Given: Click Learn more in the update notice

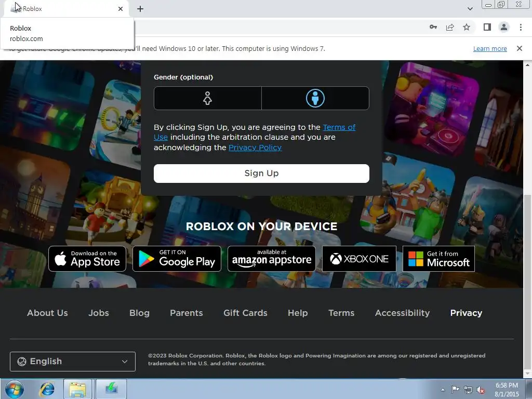Looking at the screenshot, I should click(490, 48).
